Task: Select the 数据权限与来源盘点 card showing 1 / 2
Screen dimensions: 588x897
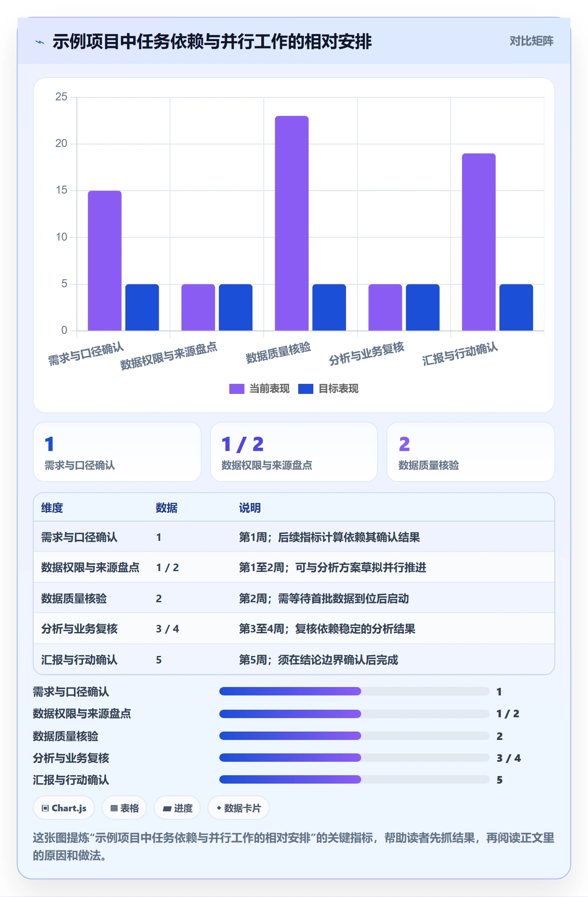Action: [294, 452]
